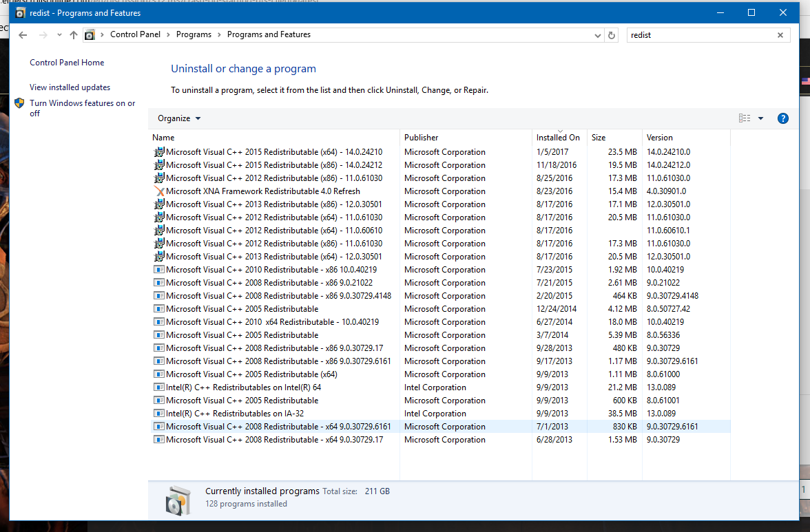Select Programs and Features breadcrumb
This screenshot has height=532, width=810.
pyautogui.click(x=269, y=34)
